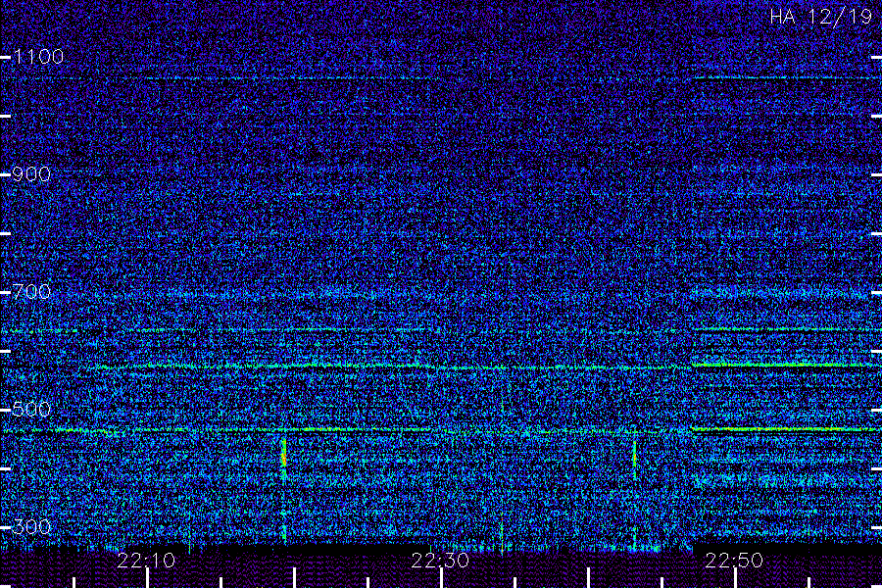
Task: Click the 700 frequency axis label
Action: click(x=31, y=291)
